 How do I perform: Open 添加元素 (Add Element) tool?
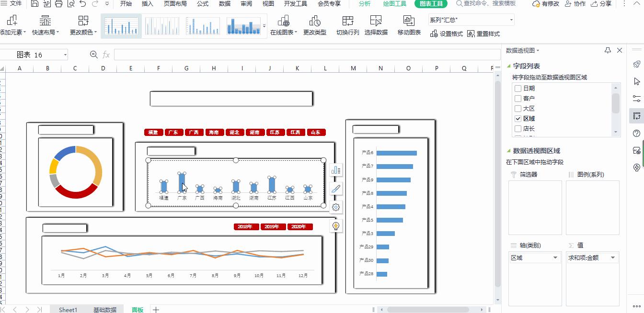(x=11, y=26)
